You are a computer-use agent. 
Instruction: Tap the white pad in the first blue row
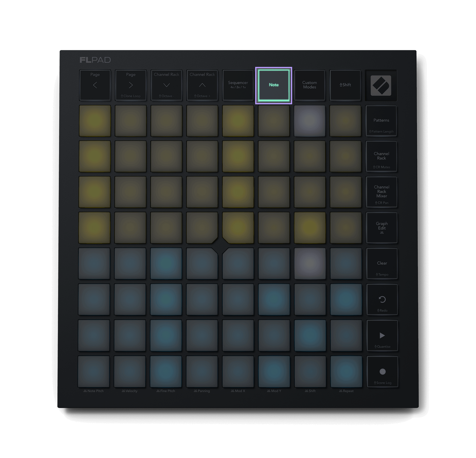pos(310,264)
